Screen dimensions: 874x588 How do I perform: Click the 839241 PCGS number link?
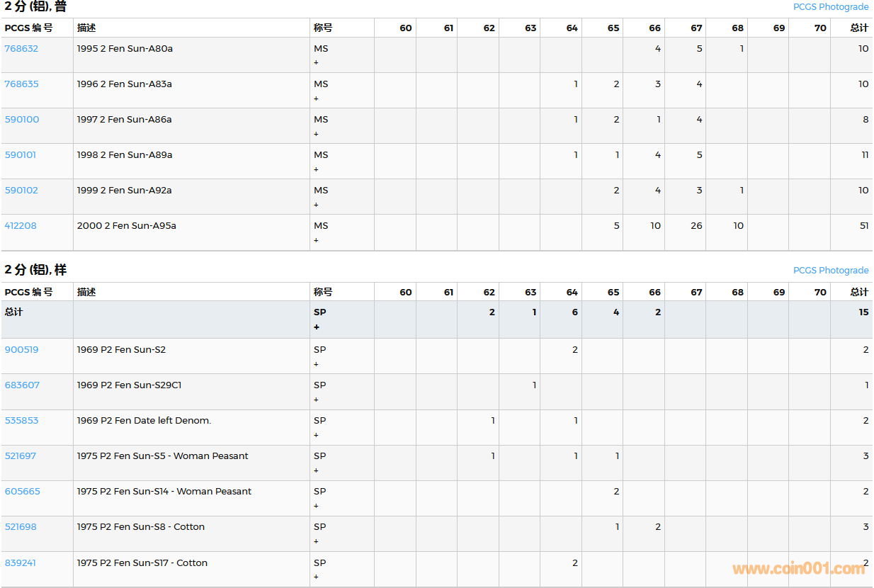20,563
